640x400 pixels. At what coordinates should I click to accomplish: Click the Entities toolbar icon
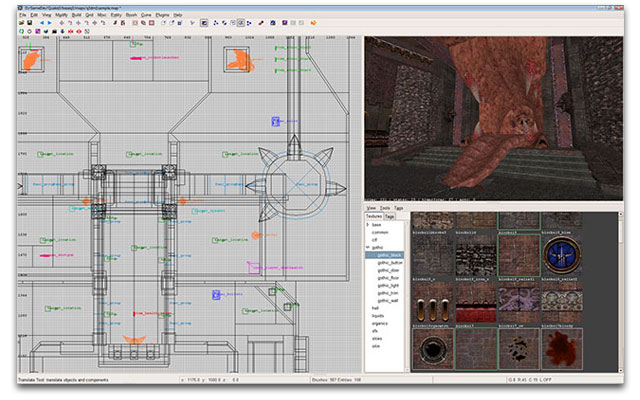tap(273, 23)
